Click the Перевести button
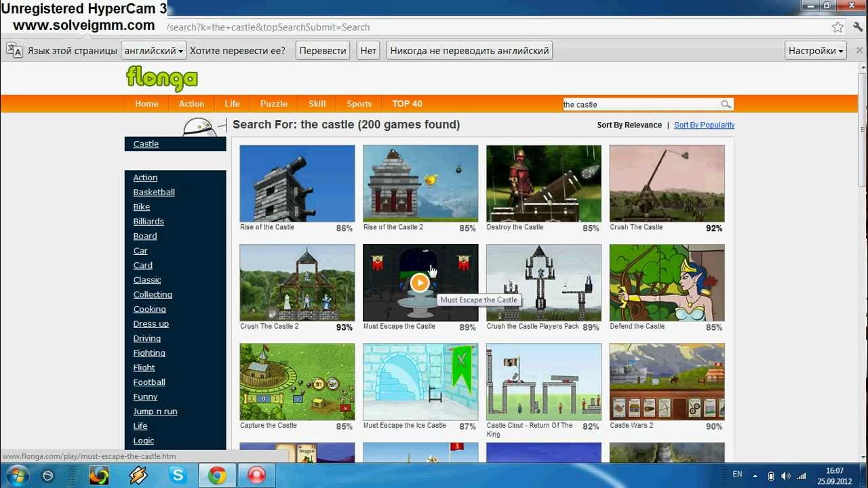The image size is (868, 488). (323, 51)
